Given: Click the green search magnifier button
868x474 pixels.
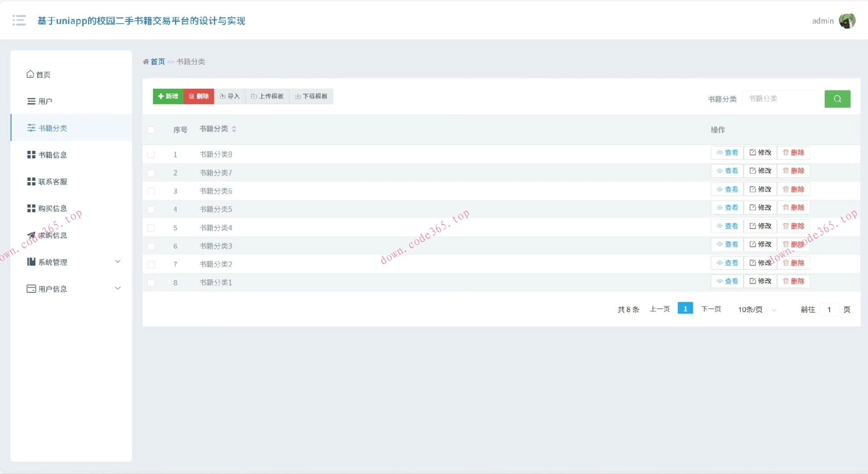Looking at the screenshot, I should 837,99.
